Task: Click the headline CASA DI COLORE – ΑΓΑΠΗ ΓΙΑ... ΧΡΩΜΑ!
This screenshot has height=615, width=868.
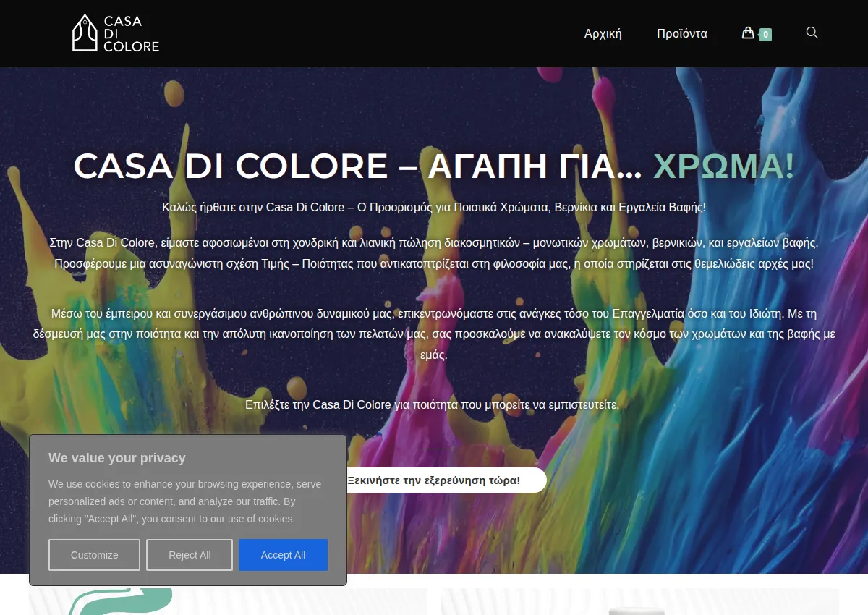Action: tap(434, 166)
